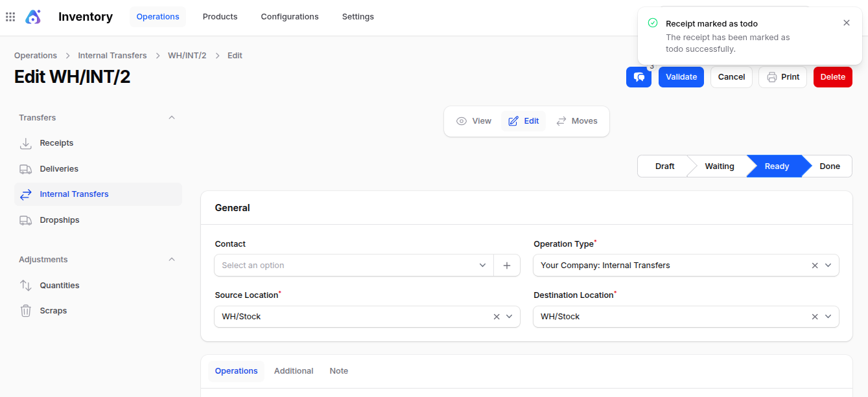
Task: Click the Internal Transfers arrows icon
Action: (x=26, y=194)
